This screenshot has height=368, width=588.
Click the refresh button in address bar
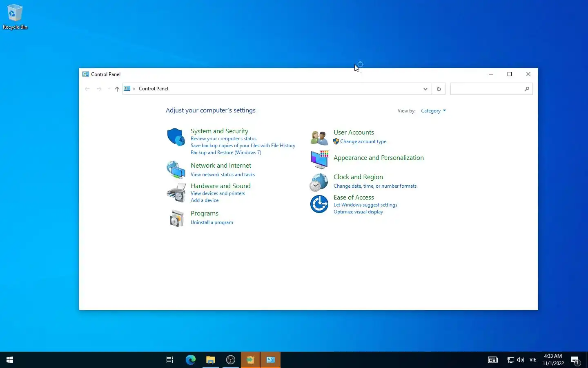pos(439,89)
